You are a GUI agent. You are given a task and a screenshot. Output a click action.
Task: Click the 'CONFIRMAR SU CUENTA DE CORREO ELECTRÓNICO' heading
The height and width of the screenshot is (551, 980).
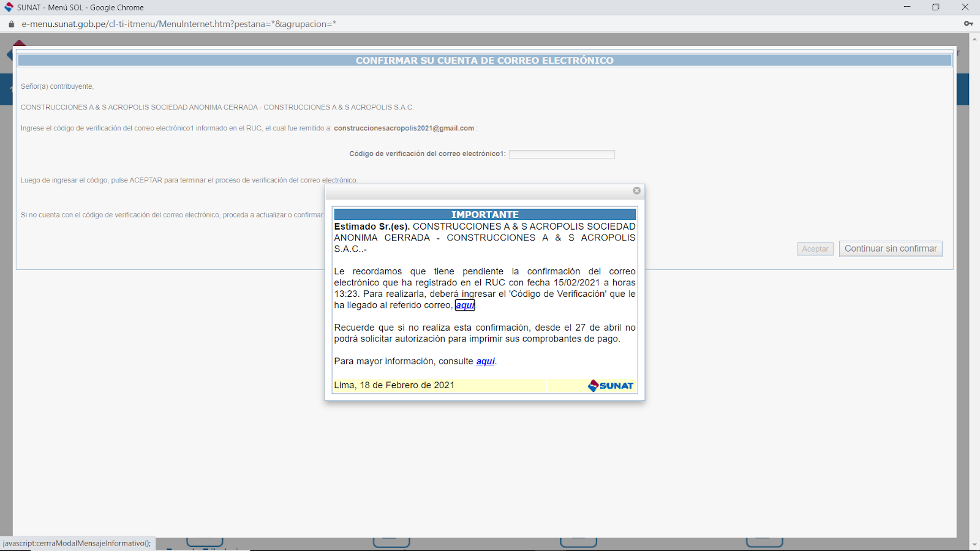[x=484, y=61]
